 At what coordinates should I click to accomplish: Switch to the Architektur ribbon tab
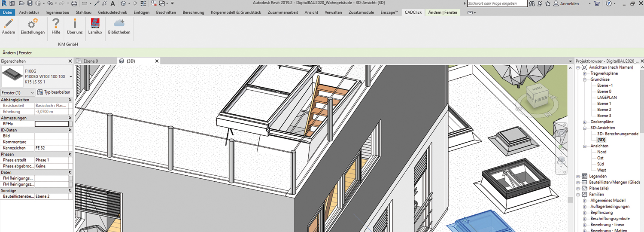pyautogui.click(x=29, y=12)
